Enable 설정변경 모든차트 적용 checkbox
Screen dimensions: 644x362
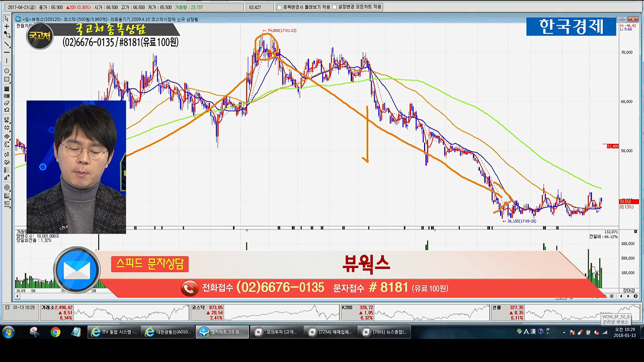(x=335, y=8)
